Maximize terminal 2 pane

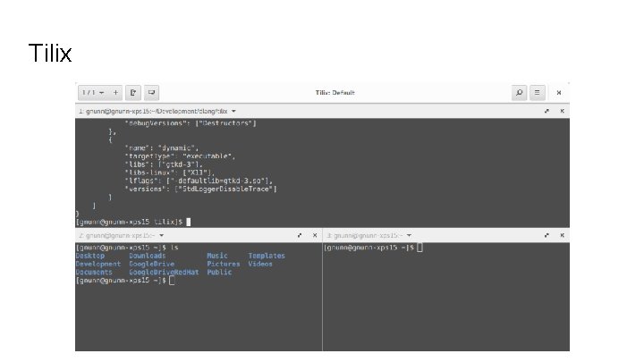point(300,236)
